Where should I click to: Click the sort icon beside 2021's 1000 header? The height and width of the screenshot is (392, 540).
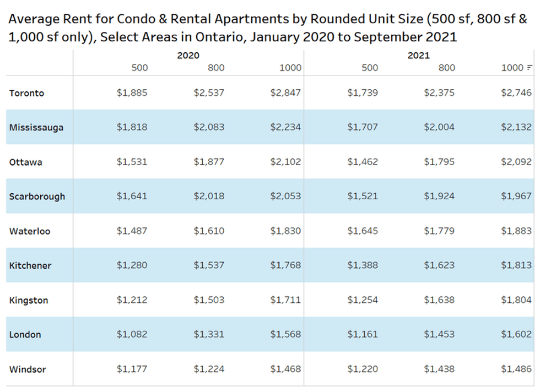[x=530, y=68]
